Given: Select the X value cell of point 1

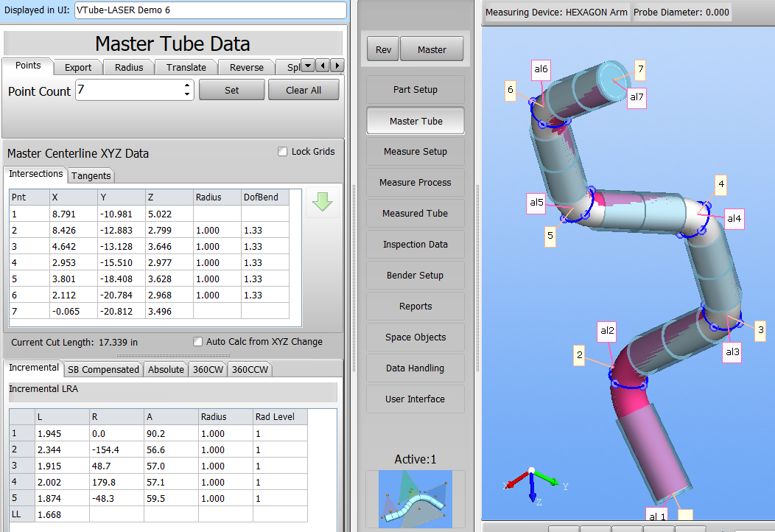Looking at the screenshot, I should click(x=73, y=214).
